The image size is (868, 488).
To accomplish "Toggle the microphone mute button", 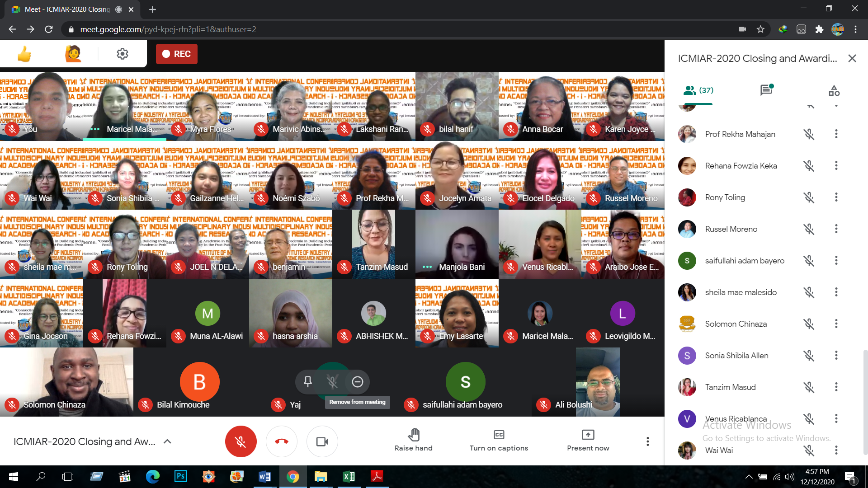I will point(241,441).
